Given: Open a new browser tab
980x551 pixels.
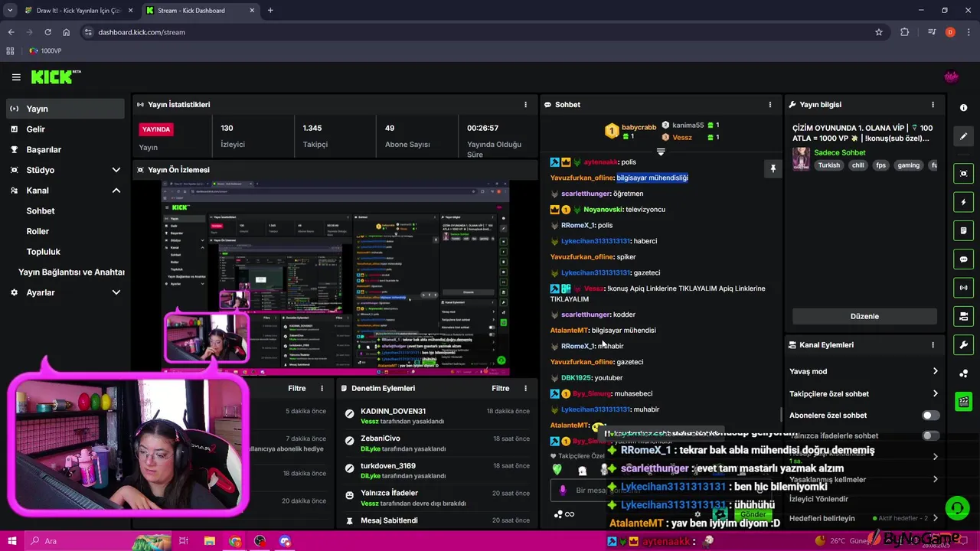Looking at the screenshot, I should pos(270,11).
